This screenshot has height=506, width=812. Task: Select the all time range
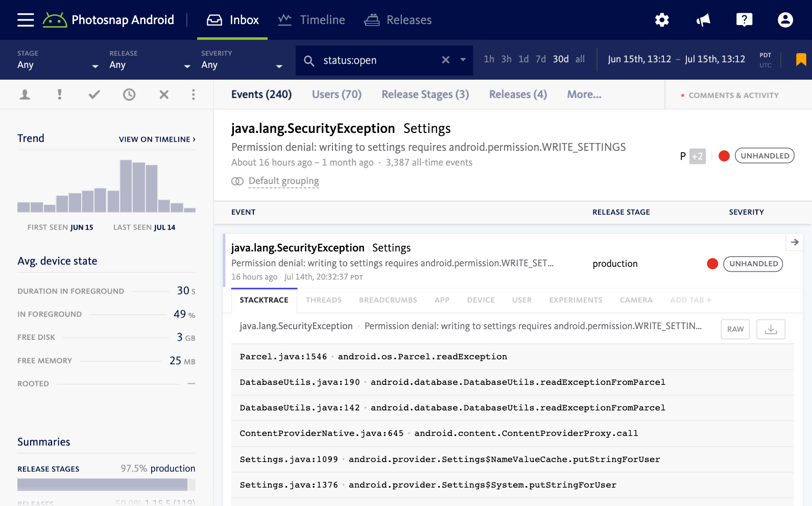pos(580,59)
